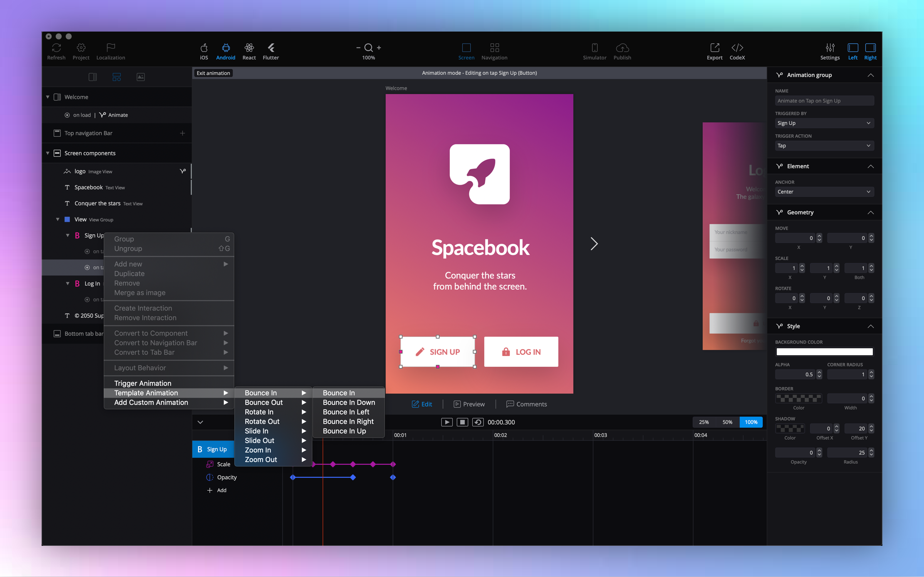The height and width of the screenshot is (577, 924).
Task: Toggle the Left panel visibility
Action: click(852, 48)
